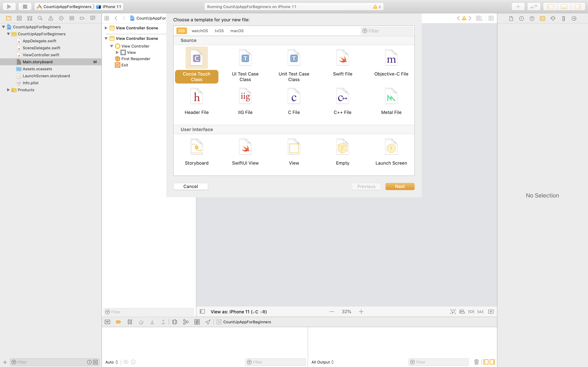
Task: Click the Stop button in toolbar
Action: (25, 7)
